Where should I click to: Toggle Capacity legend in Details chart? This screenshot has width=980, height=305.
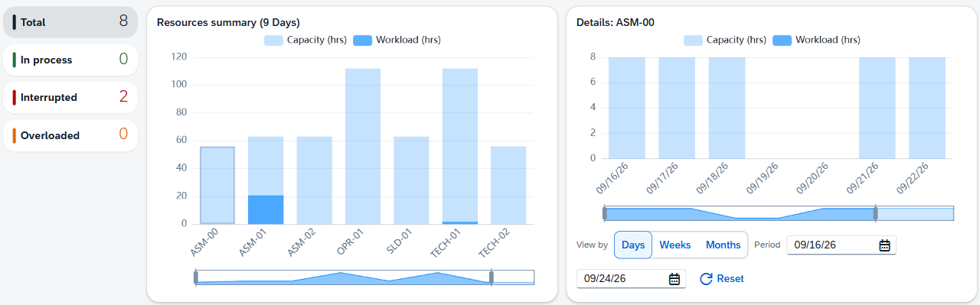click(726, 40)
